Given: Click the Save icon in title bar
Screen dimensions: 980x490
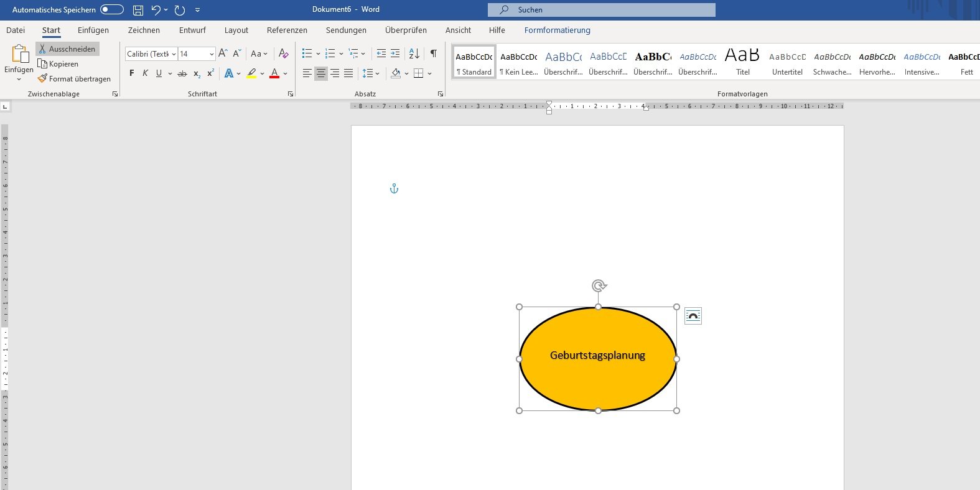Looking at the screenshot, I should pyautogui.click(x=138, y=10).
